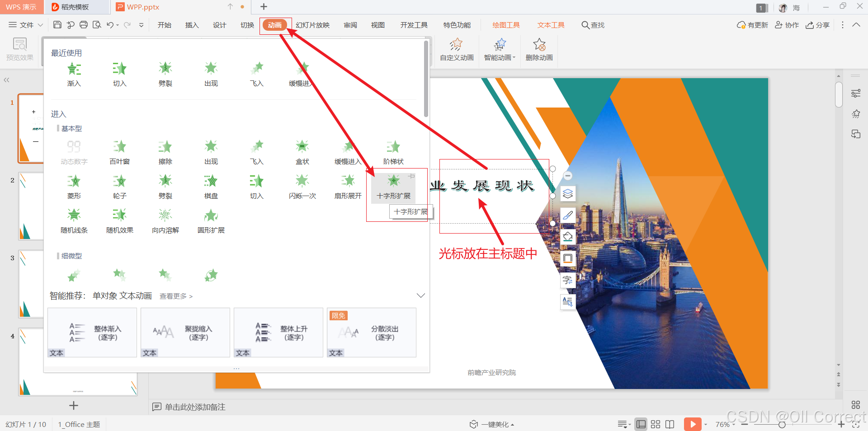Select the 稻壳模板 window tab
The width and height of the screenshot is (868, 431).
(x=78, y=7)
